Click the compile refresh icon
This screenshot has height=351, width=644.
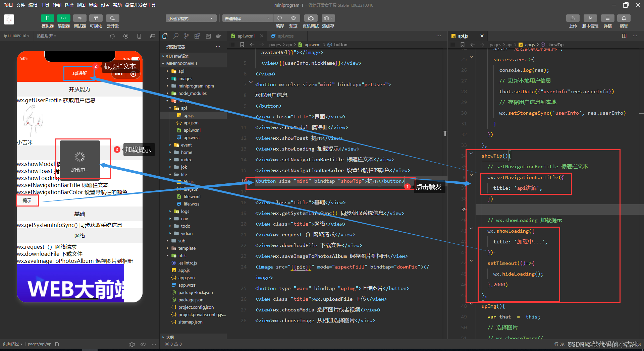pyautogui.click(x=280, y=18)
